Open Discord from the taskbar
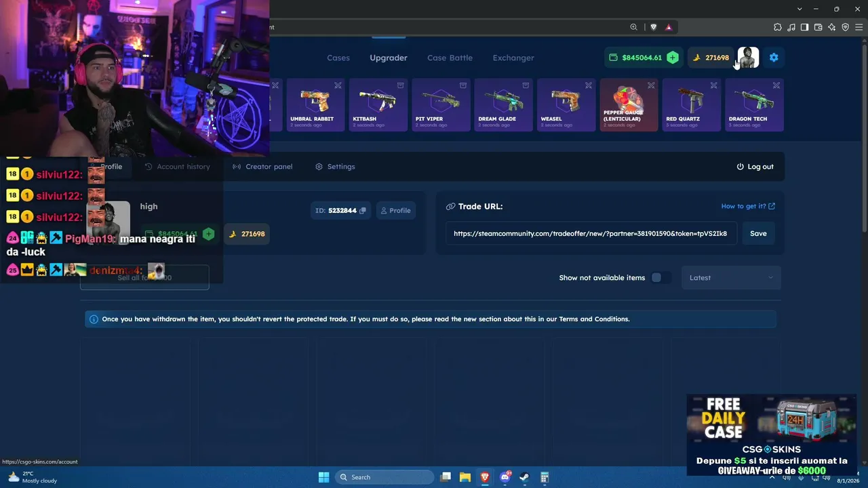 coord(505,477)
